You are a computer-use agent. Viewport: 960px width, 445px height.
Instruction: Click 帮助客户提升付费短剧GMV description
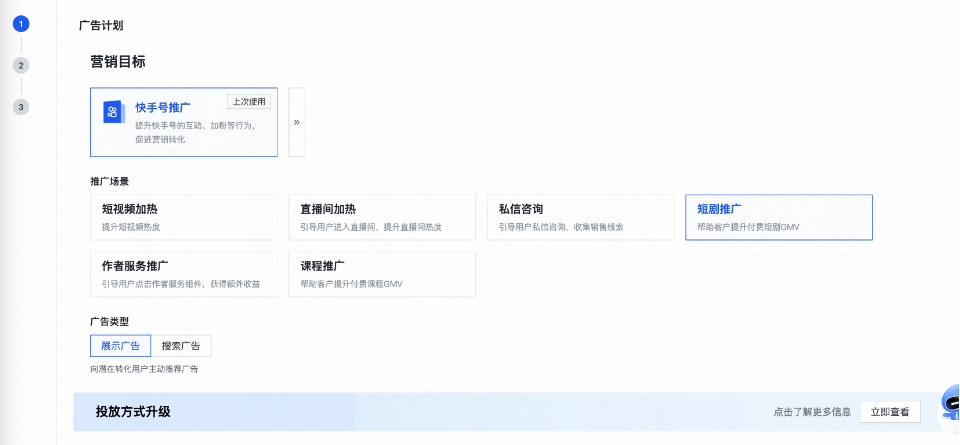(748, 227)
